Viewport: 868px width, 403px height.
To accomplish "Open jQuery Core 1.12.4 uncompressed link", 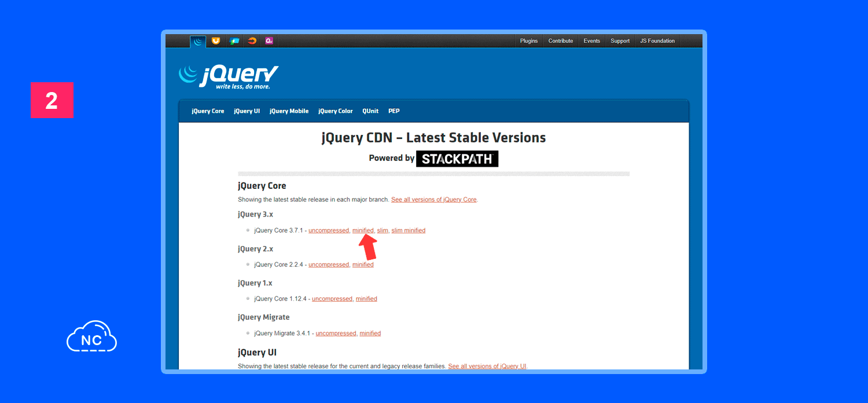I will coord(332,299).
